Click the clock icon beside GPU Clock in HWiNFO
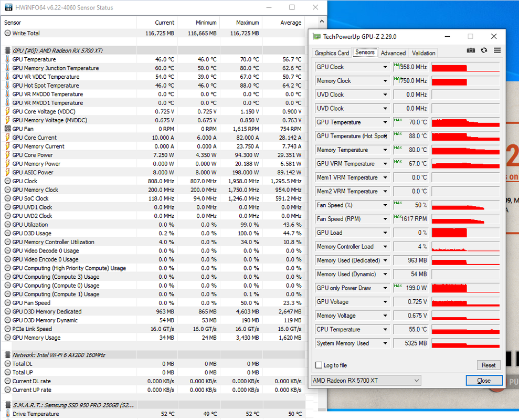519x420 pixels. (x=7, y=181)
